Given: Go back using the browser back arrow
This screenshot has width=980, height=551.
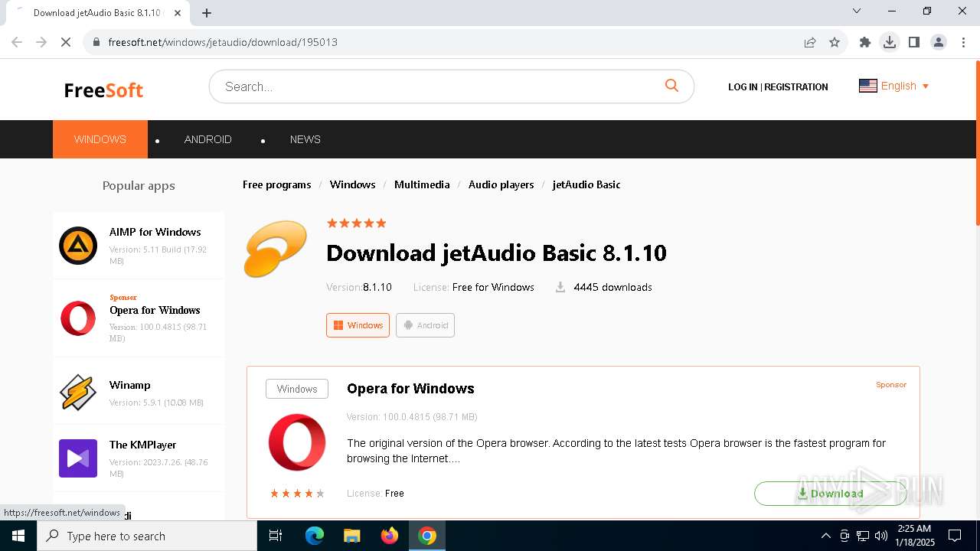Looking at the screenshot, I should pyautogui.click(x=17, y=42).
